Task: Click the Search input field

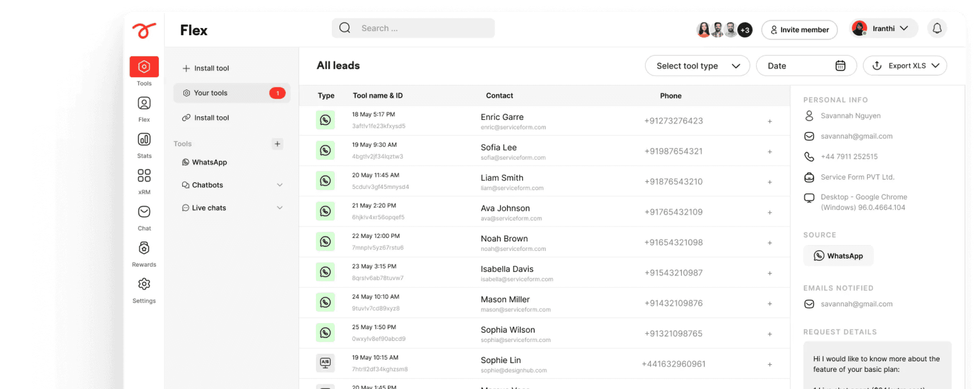Action: point(413,29)
